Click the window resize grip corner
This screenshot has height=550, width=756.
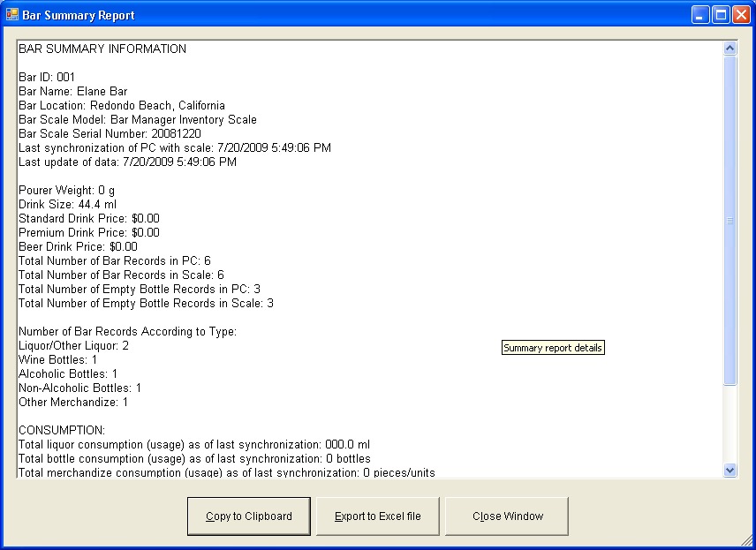[748, 542]
